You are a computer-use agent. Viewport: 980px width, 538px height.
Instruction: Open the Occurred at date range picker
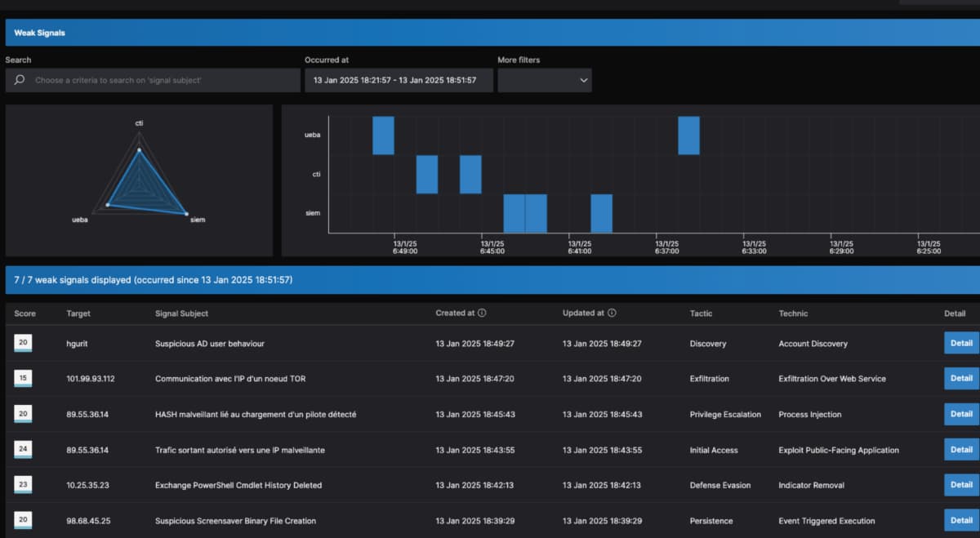[x=398, y=80]
